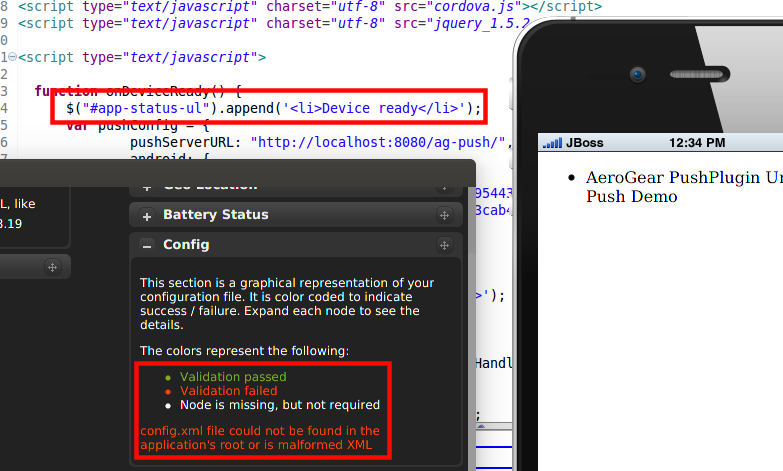
Task: Click the Geo Location panel move handle
Action: point(444,186)
